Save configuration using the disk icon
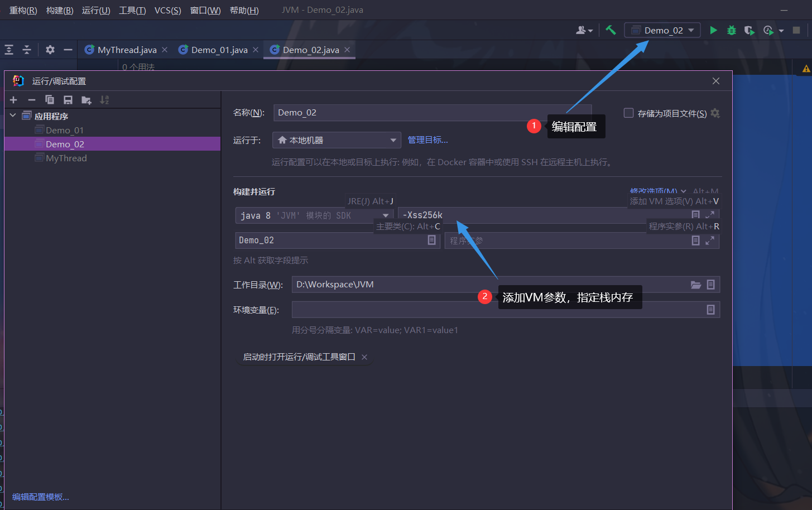The height and width of the screenshot is (510, 812). click(68, 100)
